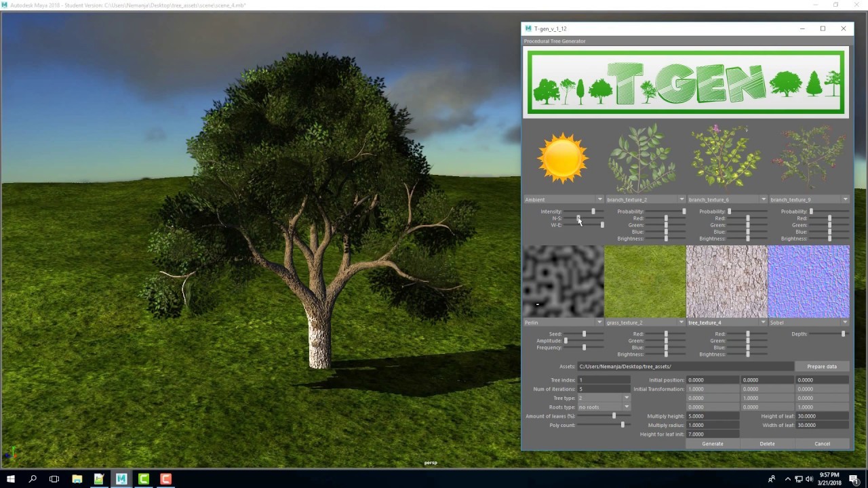This screenshot has width=868, height=488.
Task: Open the Windows Start menu
Action: (x=10, y=479)
